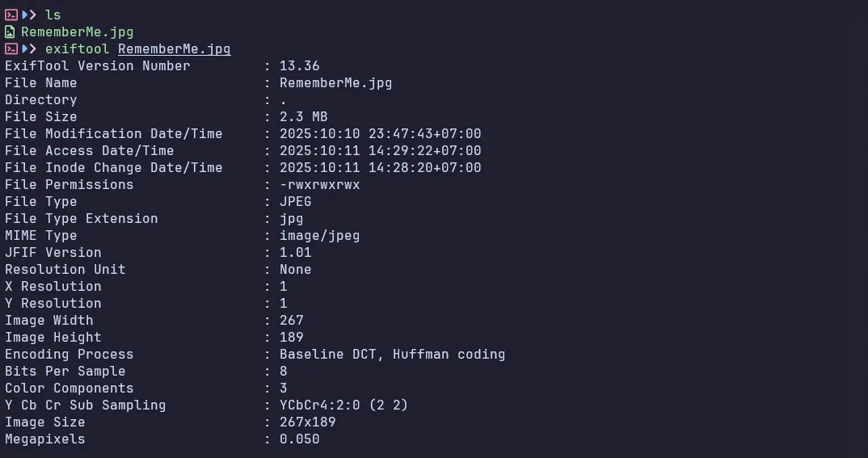Click the File Name value RememberMe.jpg
The image size is (868, 458).
(x=335, y=83)
